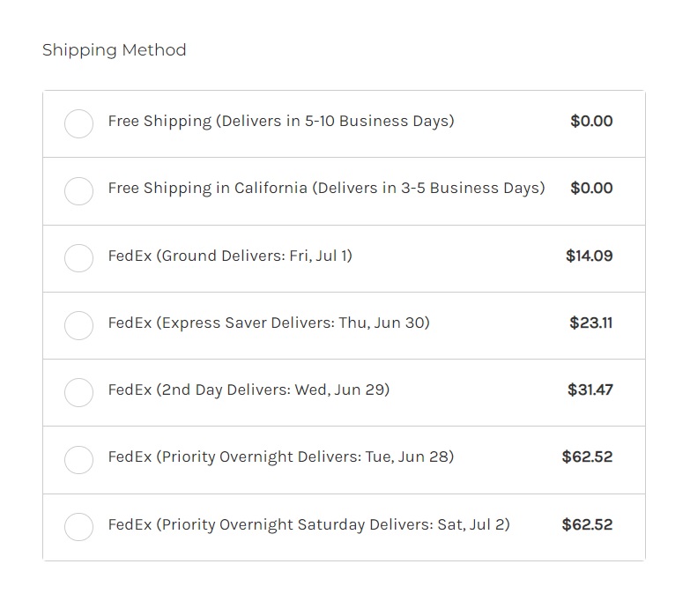Click the $62.52 price for Tuesday overnight
The height and width of the screenshot is (616, 690).
pyautogui.click(x=587, y=456)
